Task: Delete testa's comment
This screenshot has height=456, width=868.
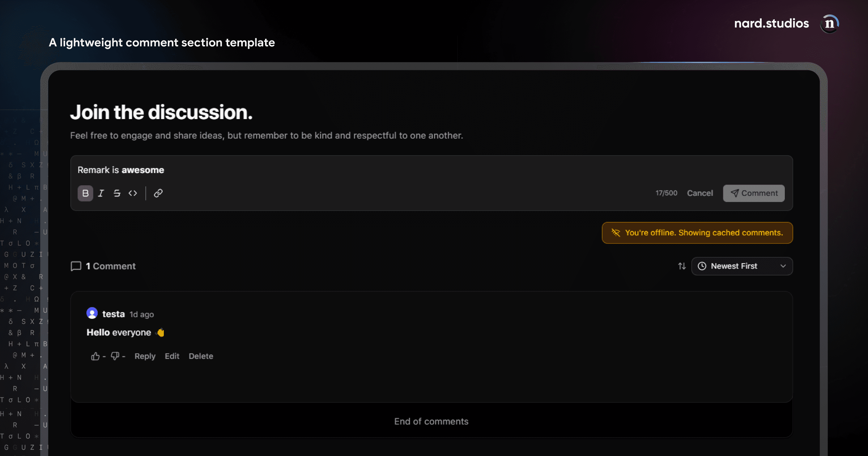Action: (201, 356)
